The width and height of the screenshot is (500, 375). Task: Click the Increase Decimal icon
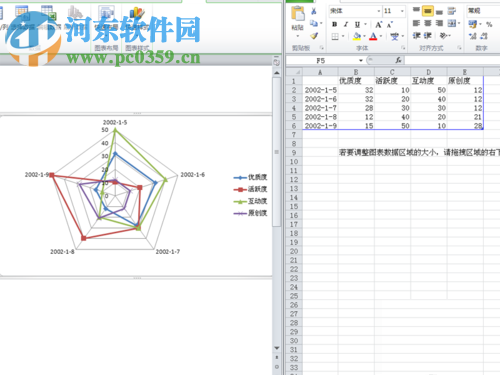pos(472,36)
